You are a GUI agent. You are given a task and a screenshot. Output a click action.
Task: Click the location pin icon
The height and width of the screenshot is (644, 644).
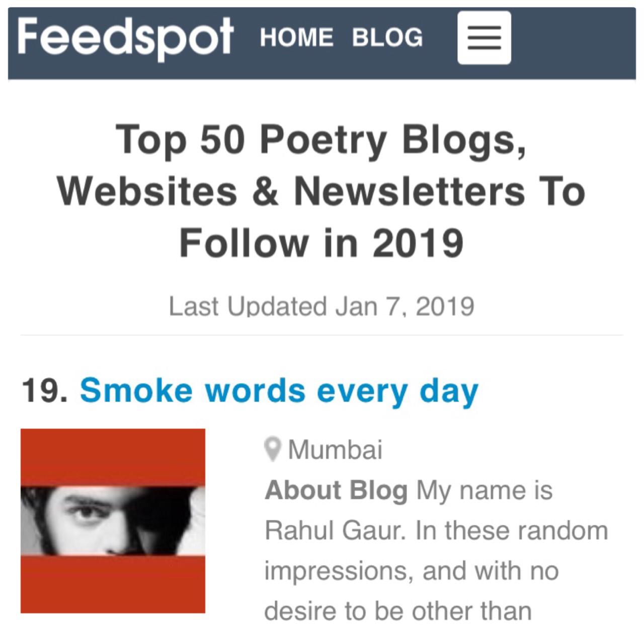273,449
